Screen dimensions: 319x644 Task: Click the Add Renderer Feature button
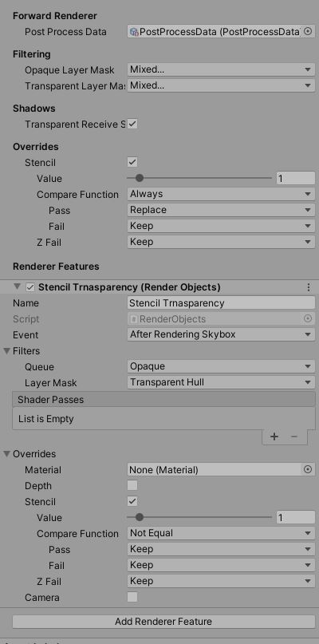pos(163,622)
